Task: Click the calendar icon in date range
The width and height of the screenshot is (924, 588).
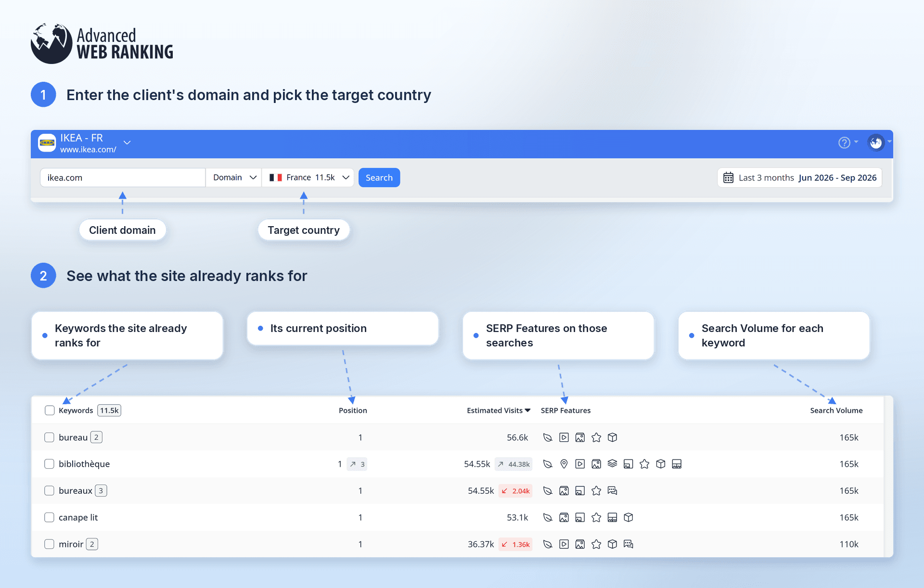Action: (x=728, y=178)
